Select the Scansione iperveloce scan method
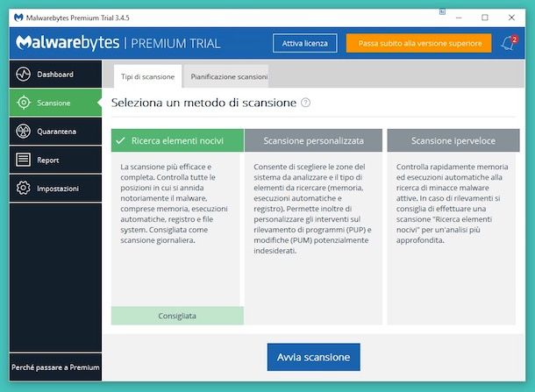This screenshot has height=392, width=535. point(453,140)
